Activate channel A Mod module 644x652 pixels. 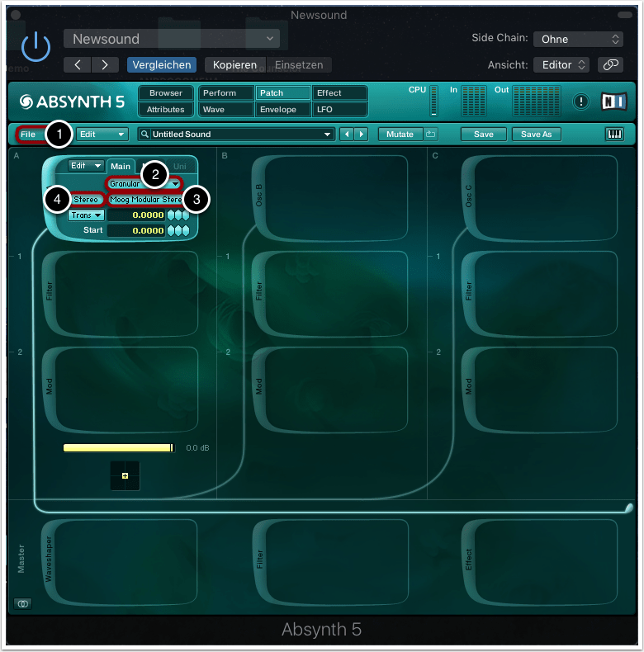121,390
